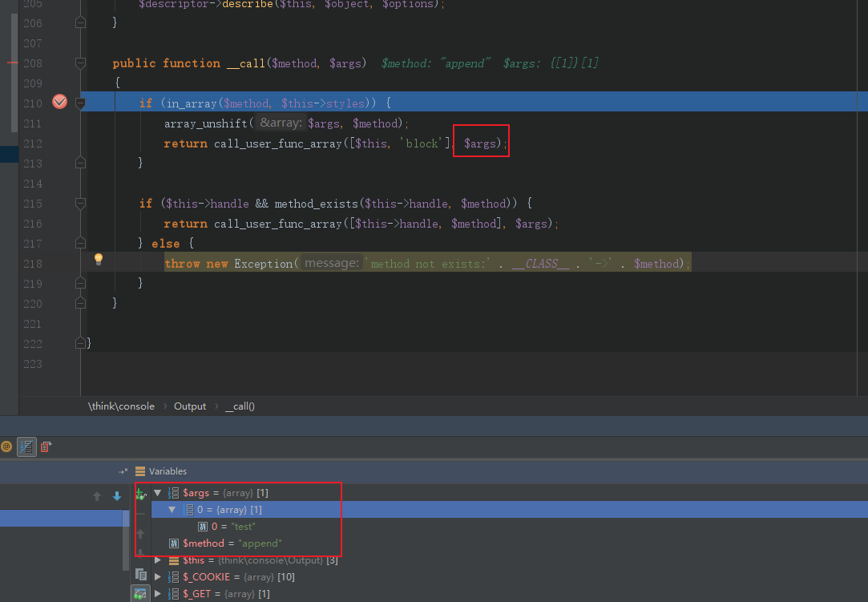Click the duplicate watch copy icon
868x602 pixels.
(140, 574)
